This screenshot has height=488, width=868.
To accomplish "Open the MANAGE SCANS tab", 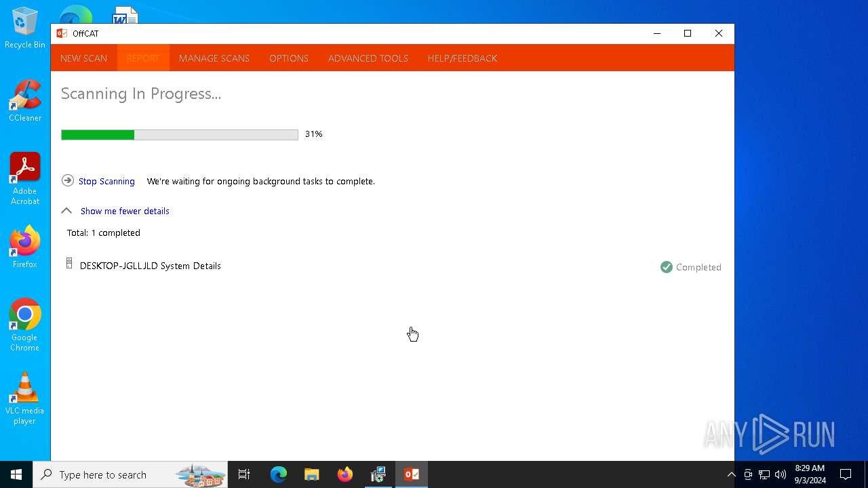I will coord(214,58).
